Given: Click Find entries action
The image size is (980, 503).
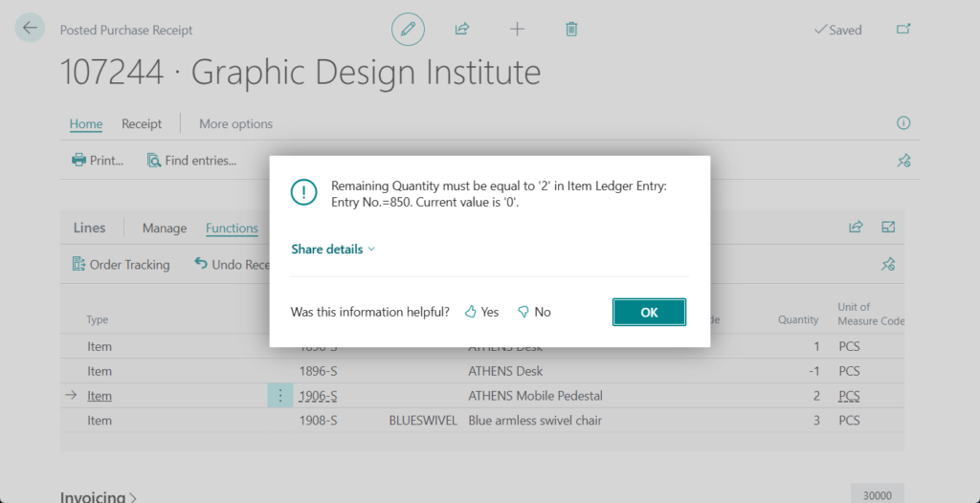Looking at the screenshot, I should tap(191, 161).
